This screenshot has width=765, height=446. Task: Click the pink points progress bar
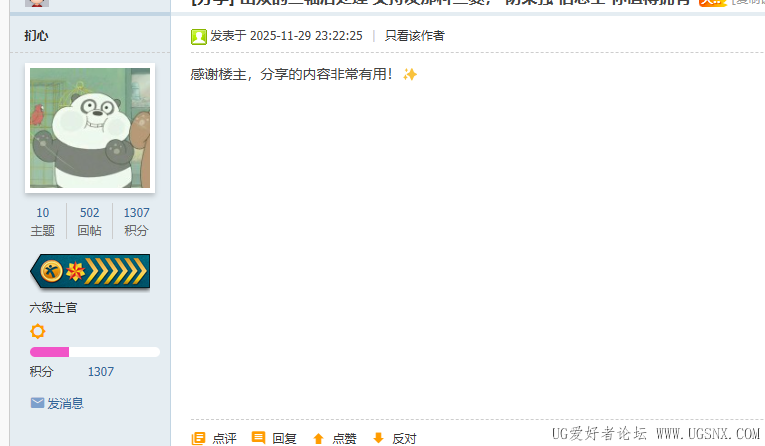point(95,352)
